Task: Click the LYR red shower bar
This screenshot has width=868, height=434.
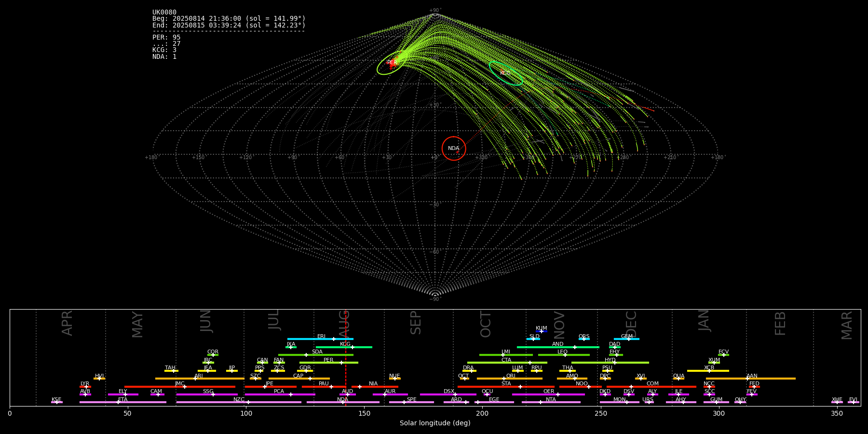Action: tap(85, 387)
